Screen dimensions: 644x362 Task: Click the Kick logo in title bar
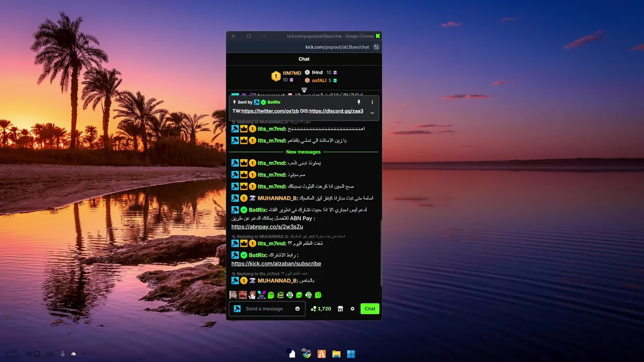tap(378, 36)
